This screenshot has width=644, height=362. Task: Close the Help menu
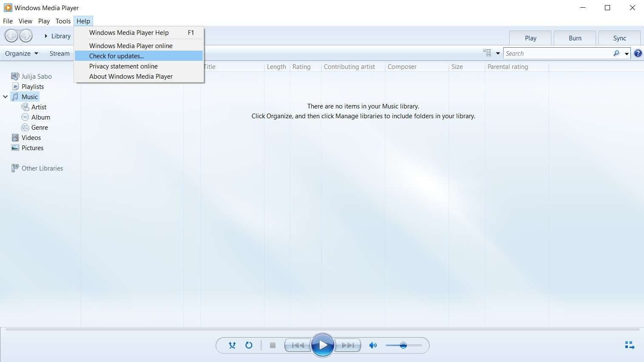pyautogui.click(x=83, y=21)
